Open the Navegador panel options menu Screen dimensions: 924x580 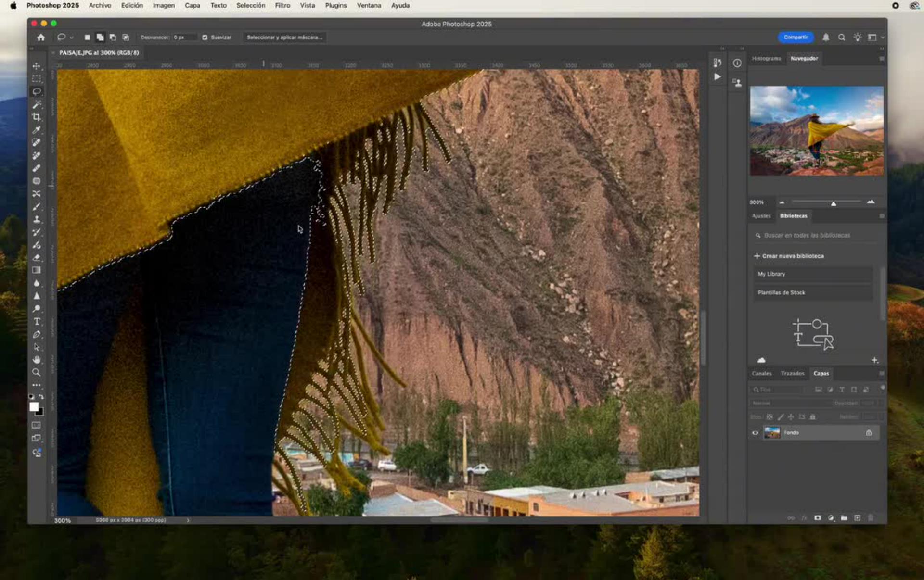(882, 59)
